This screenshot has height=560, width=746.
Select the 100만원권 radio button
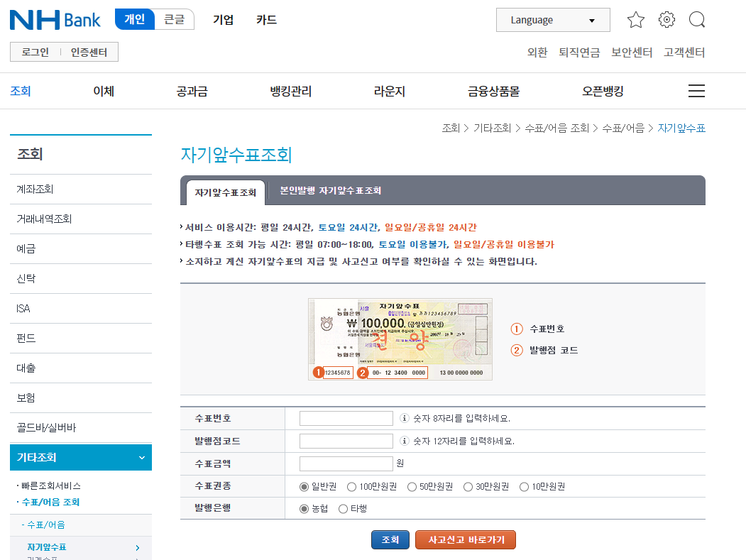351,486
